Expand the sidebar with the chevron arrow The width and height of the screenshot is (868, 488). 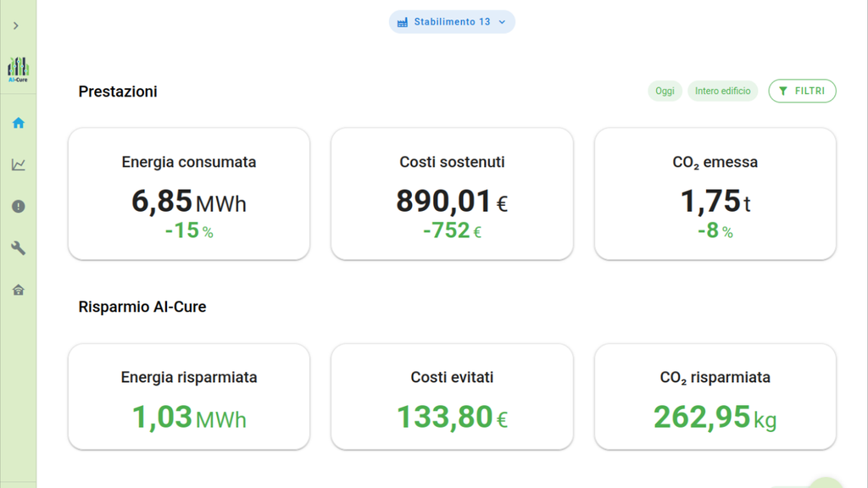16,26
